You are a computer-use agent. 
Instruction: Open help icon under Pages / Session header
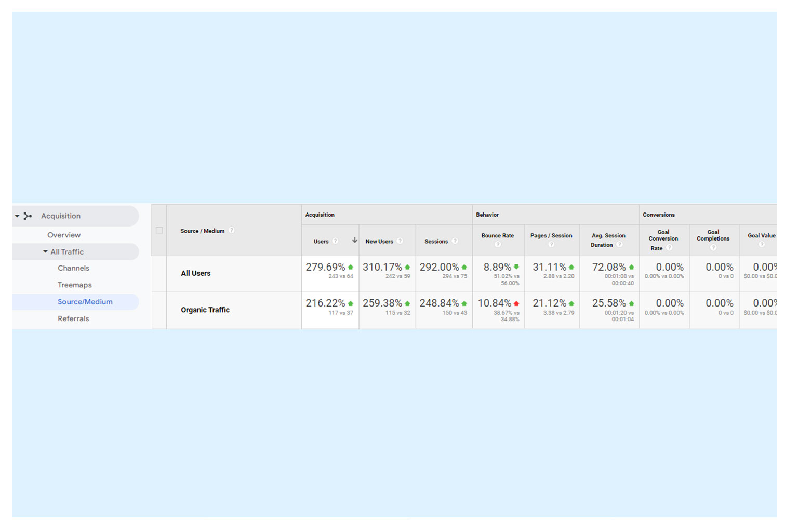point(551,245)
